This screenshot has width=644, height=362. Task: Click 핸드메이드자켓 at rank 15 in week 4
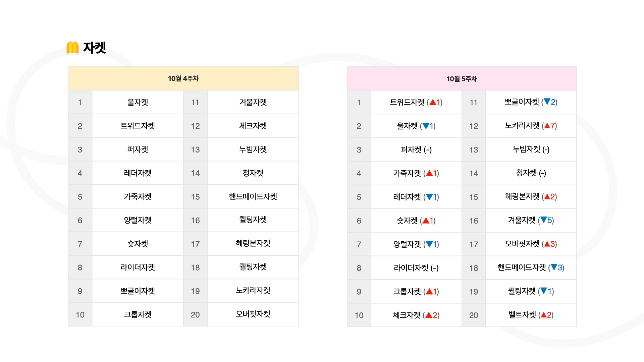253,197
